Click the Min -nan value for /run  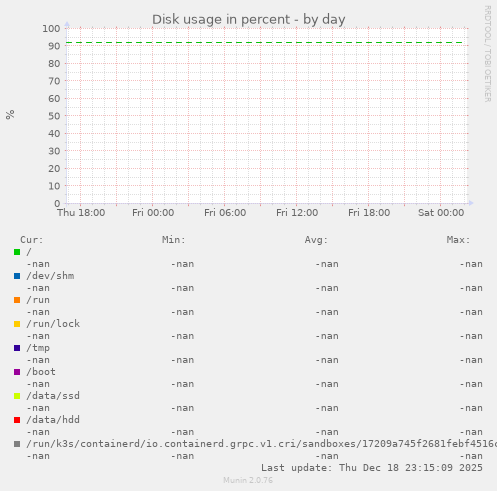[182, 312]
